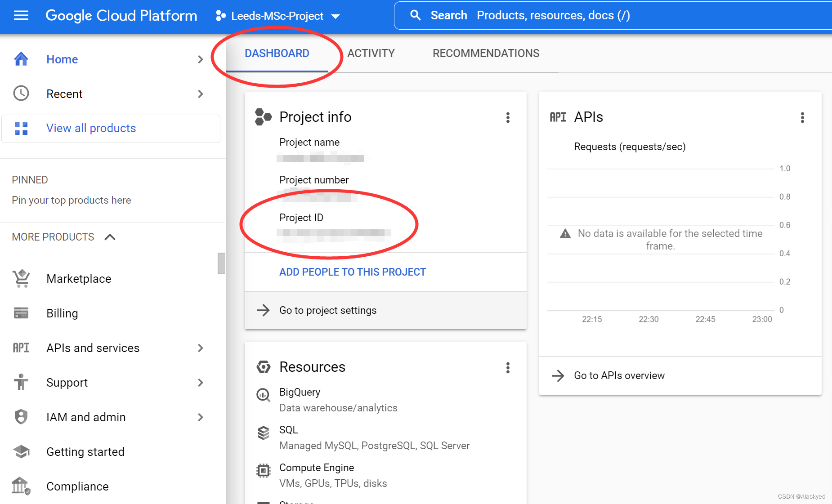
Task: Open BigQuery resource link
Action: click(x=300, y=392)
